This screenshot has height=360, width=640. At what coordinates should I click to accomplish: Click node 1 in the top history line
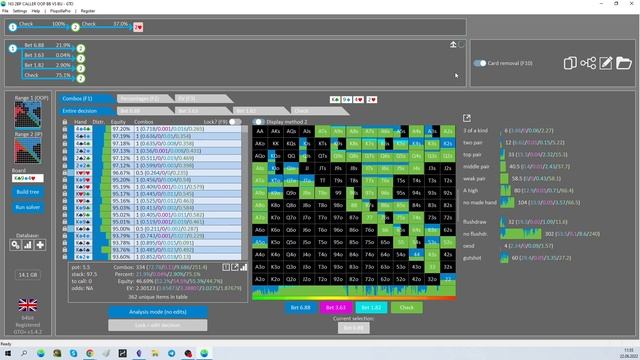click(13, 27)
